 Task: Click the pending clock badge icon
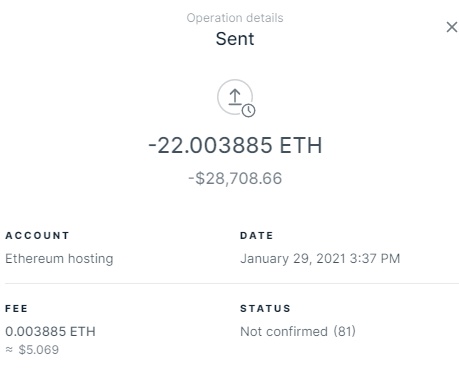(248, 111)
